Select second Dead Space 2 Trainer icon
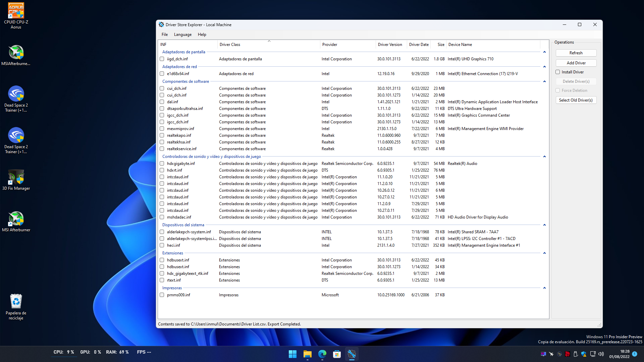 tap(16, 140)
